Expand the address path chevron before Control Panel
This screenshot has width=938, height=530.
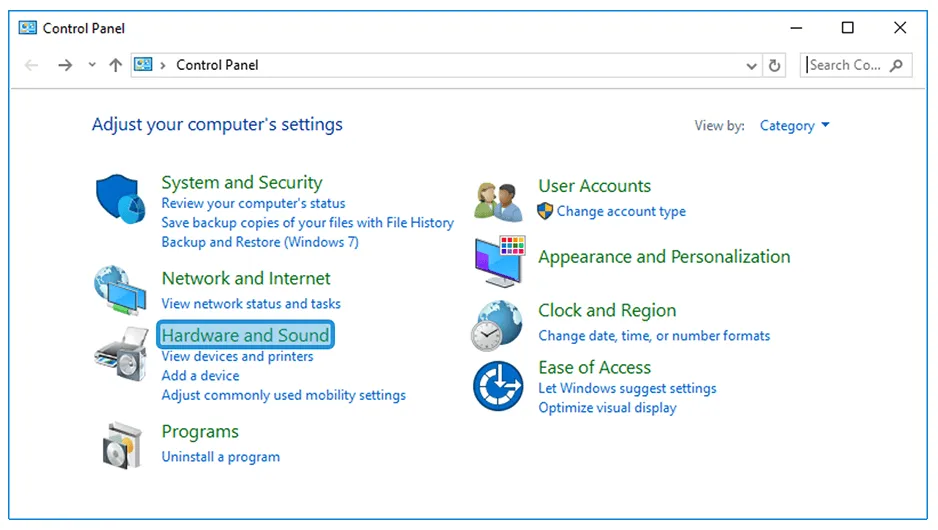(163, 65)
